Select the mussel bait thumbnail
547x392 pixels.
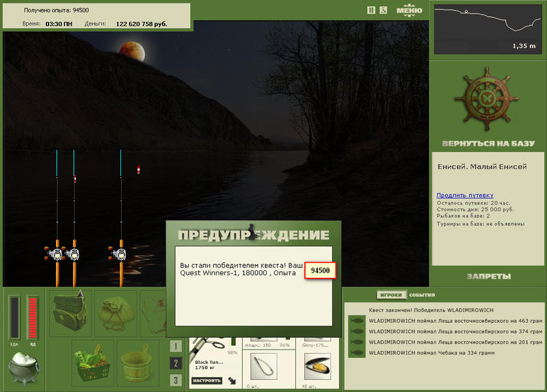tap(317, 366)
